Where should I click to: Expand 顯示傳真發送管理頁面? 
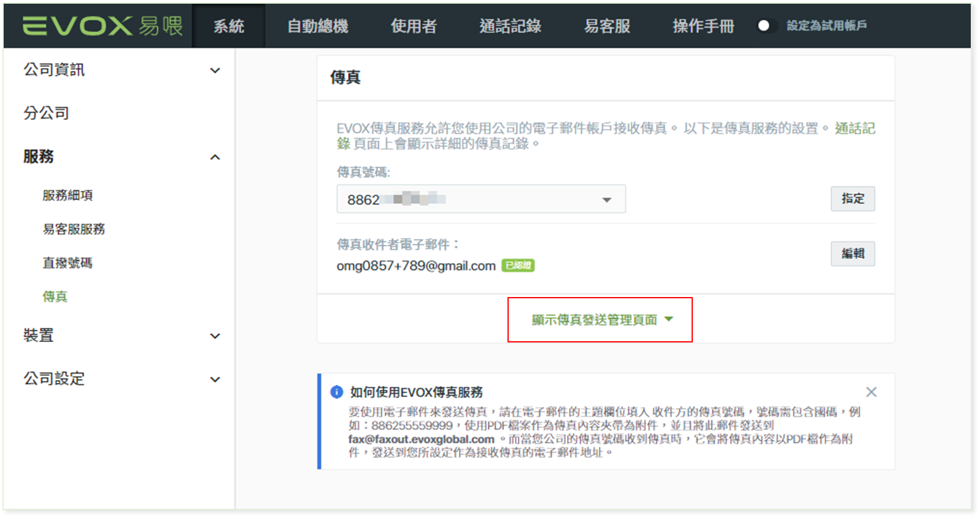coord(601,320)
